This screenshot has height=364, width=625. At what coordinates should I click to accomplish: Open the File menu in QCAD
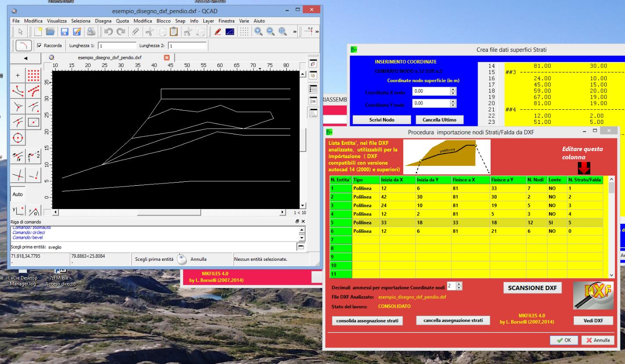pos(16,21)
